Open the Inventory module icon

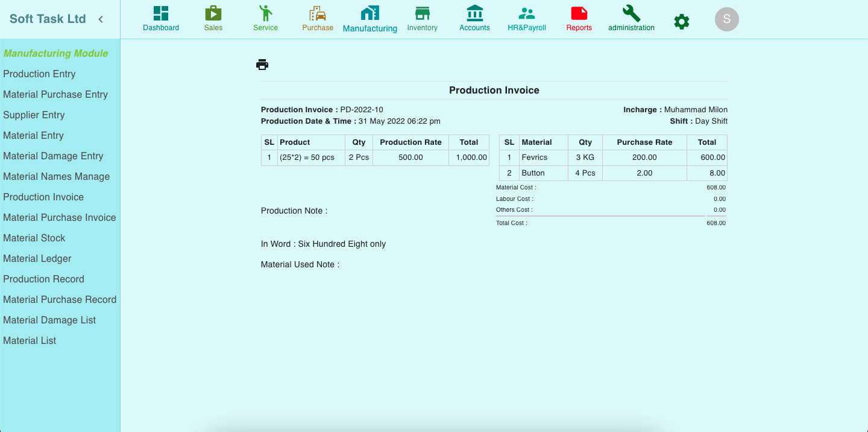pyautogui.click(x=422, y=13)
